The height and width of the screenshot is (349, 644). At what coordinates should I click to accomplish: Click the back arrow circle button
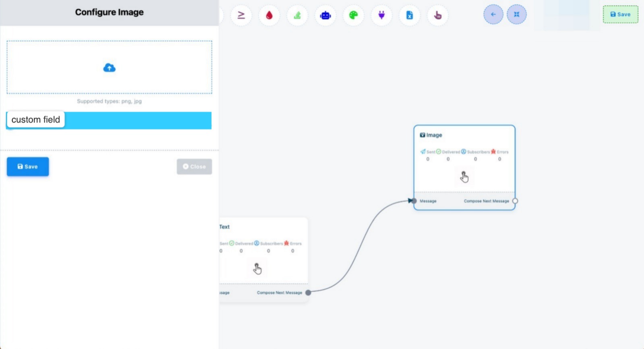click(493, 15)
